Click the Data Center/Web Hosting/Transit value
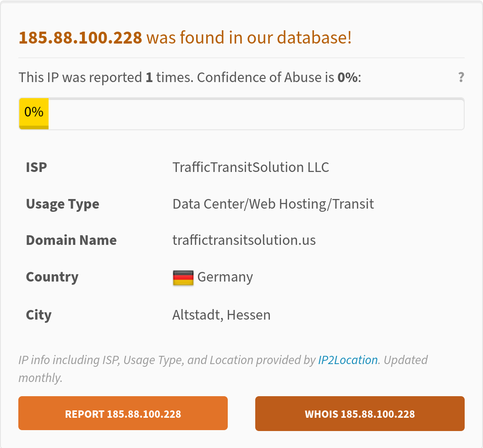This screenshot has width=483, height=448. 273,204
